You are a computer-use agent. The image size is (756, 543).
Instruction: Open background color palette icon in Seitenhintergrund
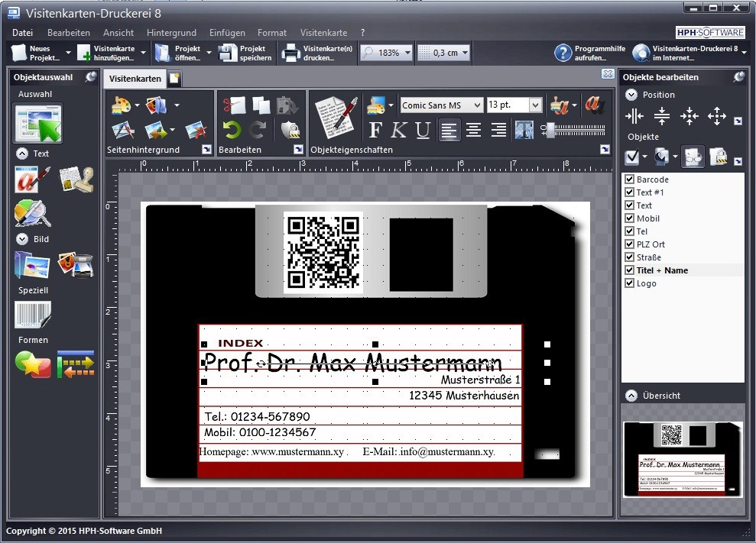click(121, 105)
